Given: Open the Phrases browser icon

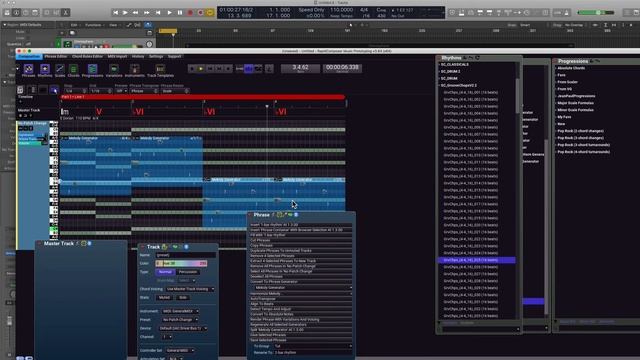Looking at the screenshot, I should tap(28, 69).
